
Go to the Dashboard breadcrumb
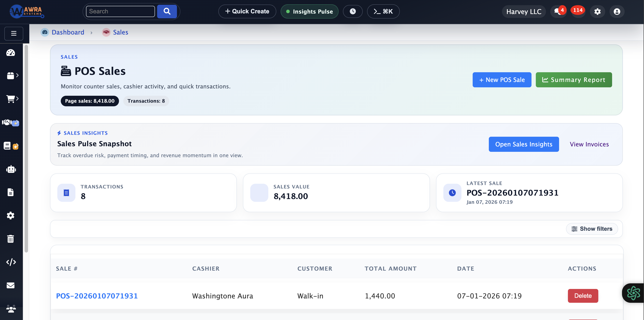(68, 32)
